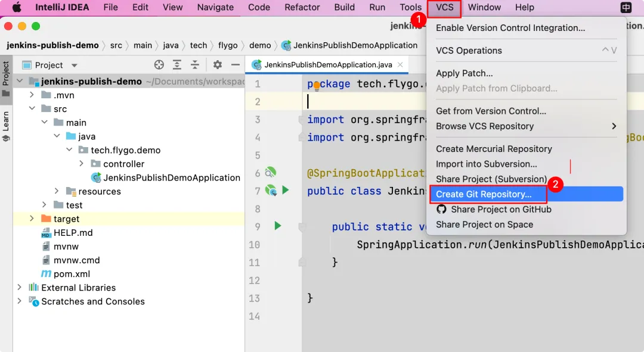Click flygo breadcrumb in navigation bar
The height and width of the screenshot is (352, 644).
point(228,45)
